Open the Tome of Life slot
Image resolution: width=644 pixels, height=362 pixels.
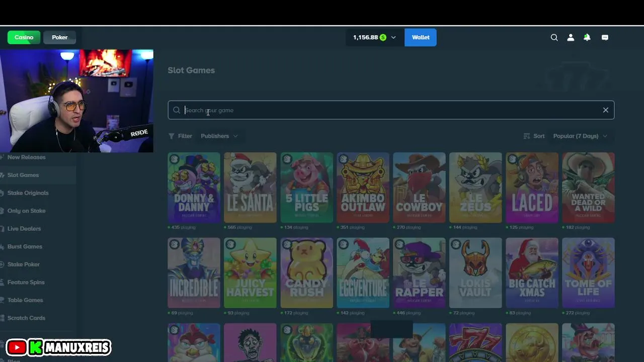588,273
